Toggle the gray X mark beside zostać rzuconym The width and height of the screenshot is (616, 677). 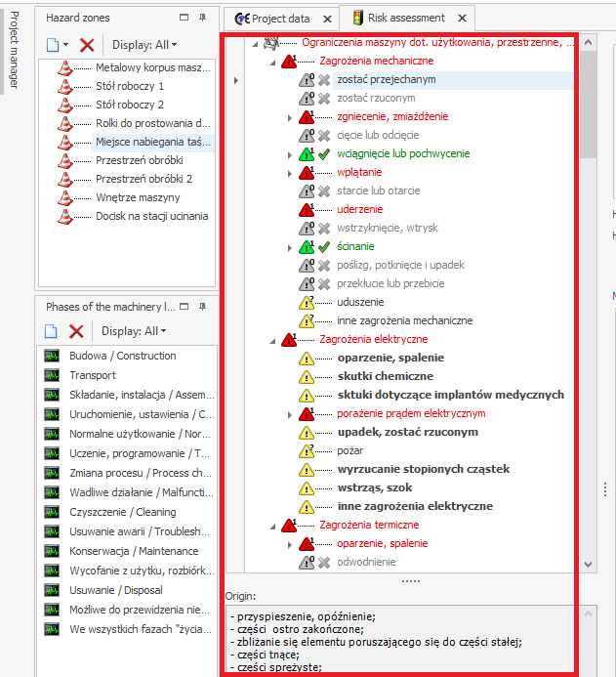pos(324,99)
